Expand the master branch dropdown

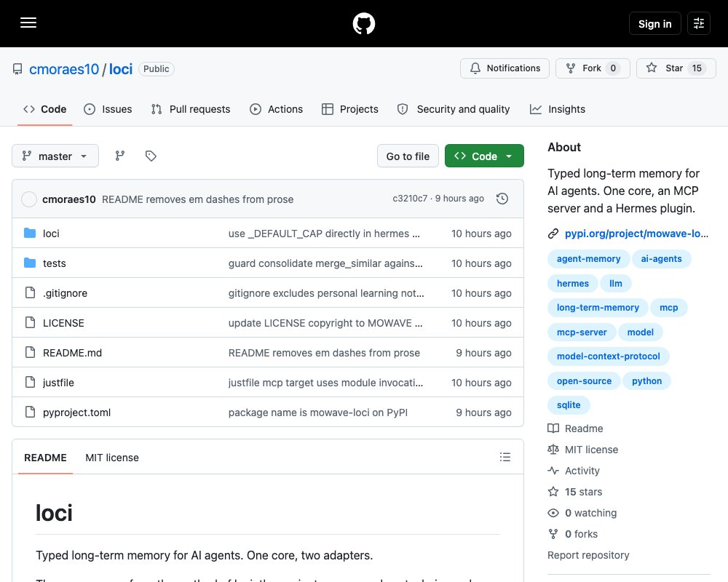[x=55, y=156]
